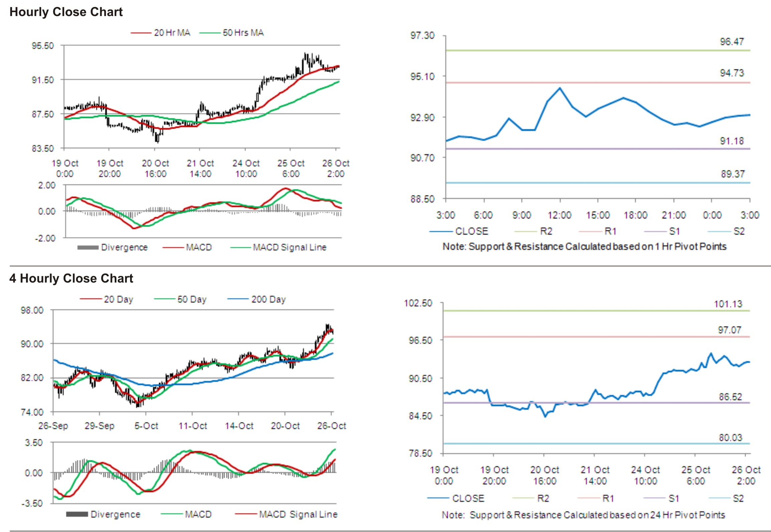Click the 74.00 axis value
Screen dimensions: 771x532
pos(32,412)
